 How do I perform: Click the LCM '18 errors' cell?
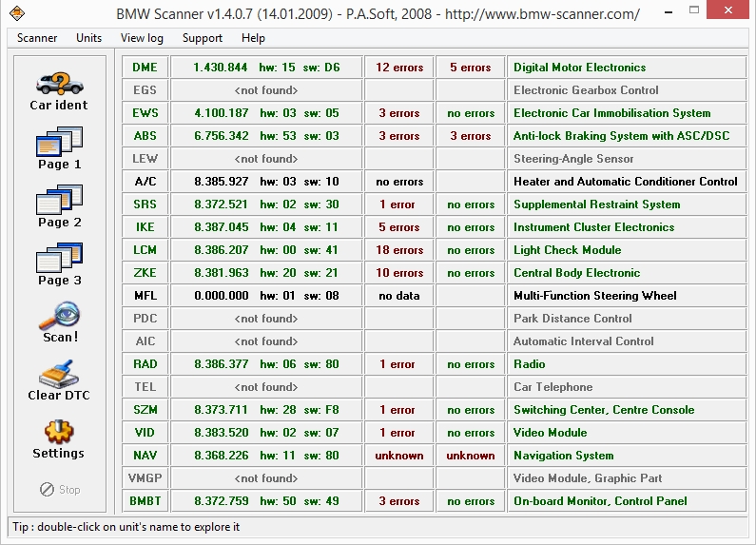click(x=399, y=250)
